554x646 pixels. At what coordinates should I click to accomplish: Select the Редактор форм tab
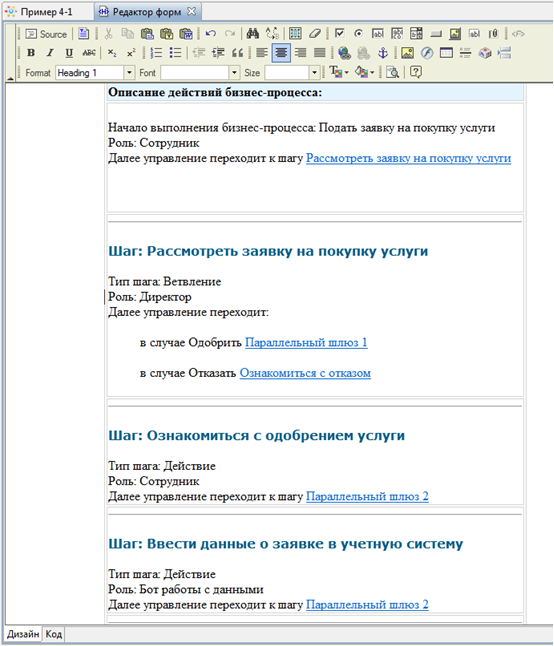pos(147,12)
